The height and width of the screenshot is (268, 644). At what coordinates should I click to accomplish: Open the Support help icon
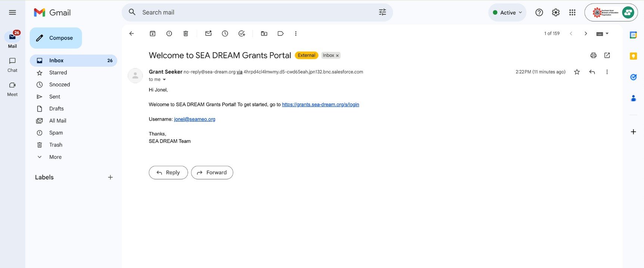point(539,12)
